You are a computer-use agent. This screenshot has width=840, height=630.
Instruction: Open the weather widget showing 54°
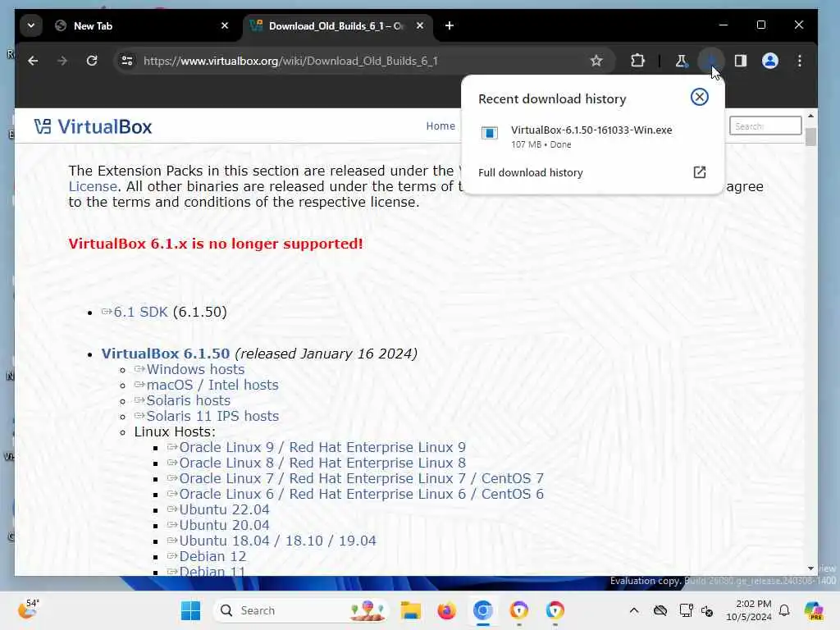point(29,609)
